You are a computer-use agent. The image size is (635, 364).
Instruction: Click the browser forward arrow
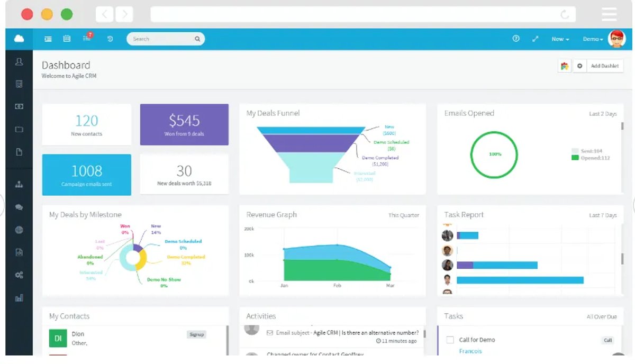click(x=124, y=14)
